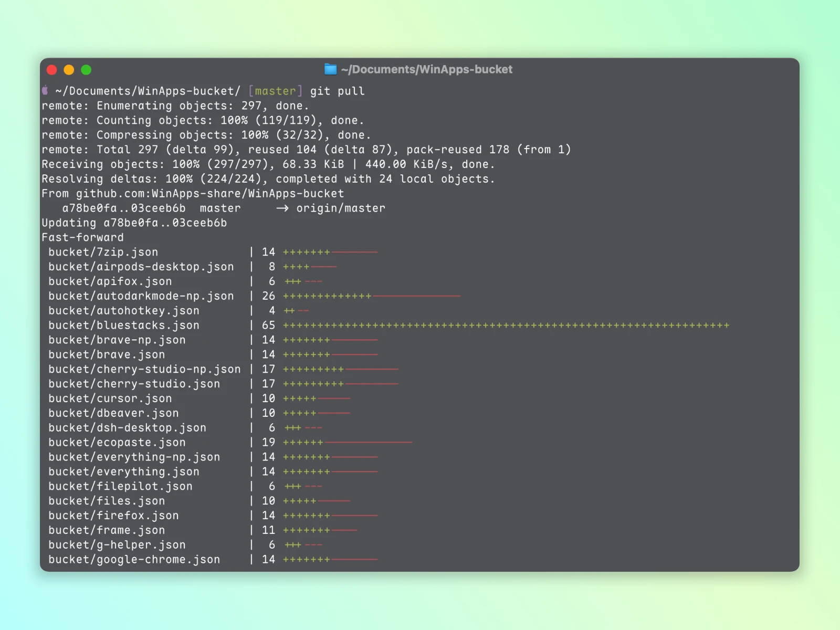Select the 'Enumerating objects: 297, done.' line
This screenshot has width=840, height=630.
[175, 106]
